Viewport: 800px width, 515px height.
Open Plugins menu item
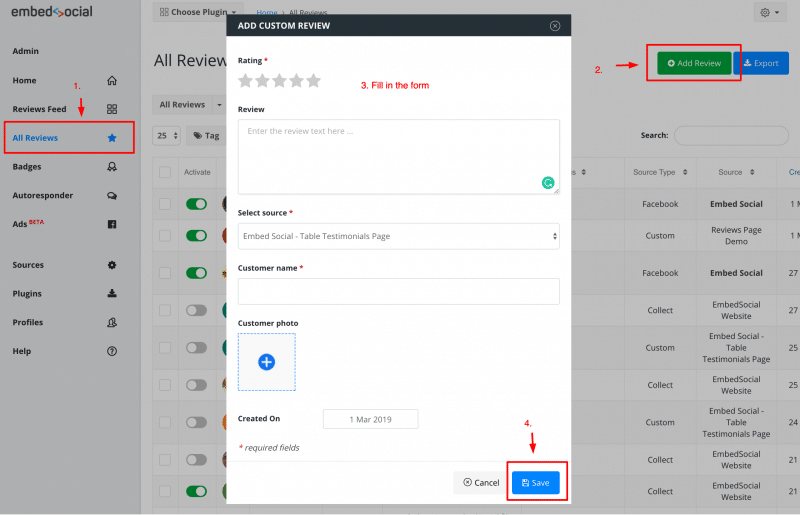point(27,293)
